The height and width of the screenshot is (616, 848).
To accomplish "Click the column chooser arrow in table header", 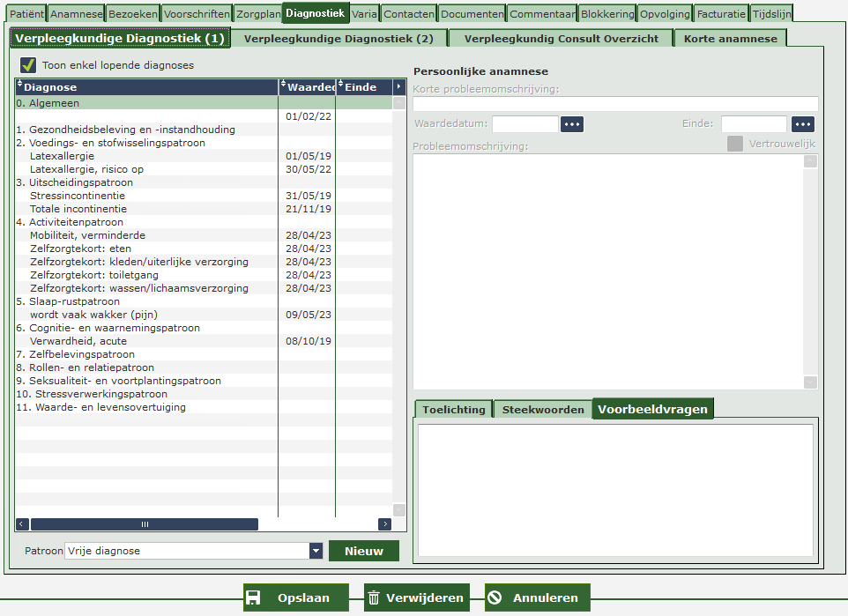I will [x=399, y=87].
